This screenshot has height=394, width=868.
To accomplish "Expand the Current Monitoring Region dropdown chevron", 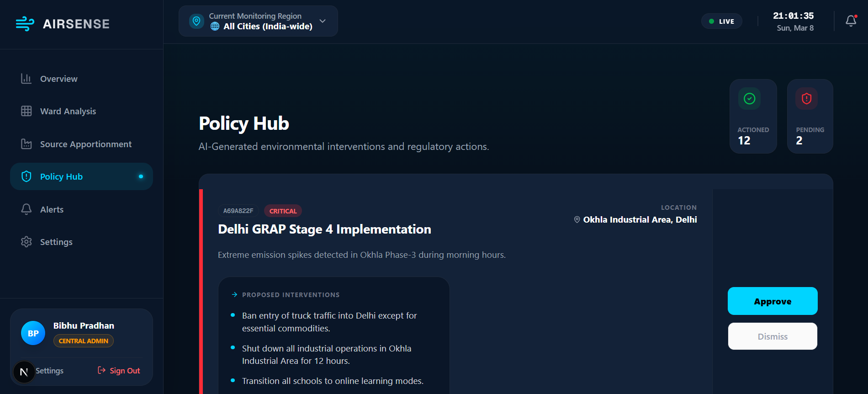I will pyautogui.click(x=323, y=21).
